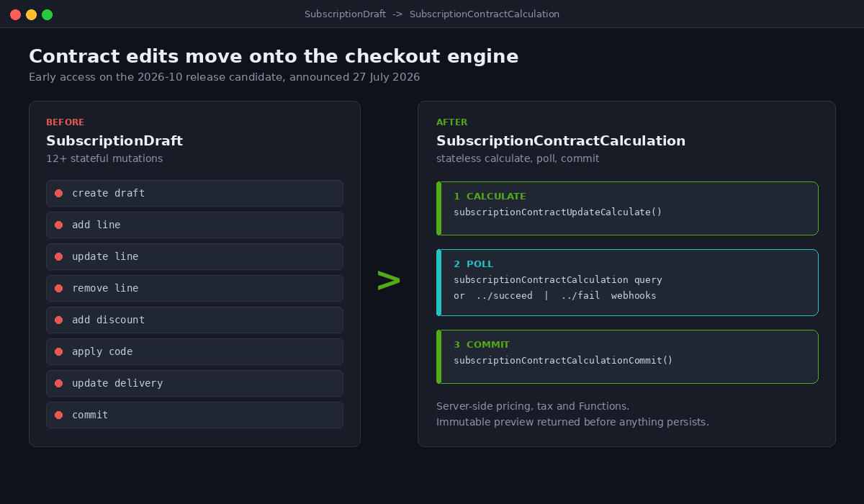Click the red dot beside commit
864x504 pixels.
tap(58, 415)
